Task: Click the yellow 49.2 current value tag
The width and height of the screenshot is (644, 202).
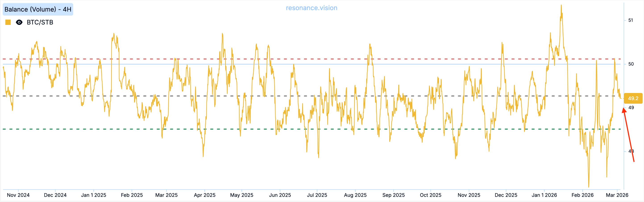Action: [633, 98]
